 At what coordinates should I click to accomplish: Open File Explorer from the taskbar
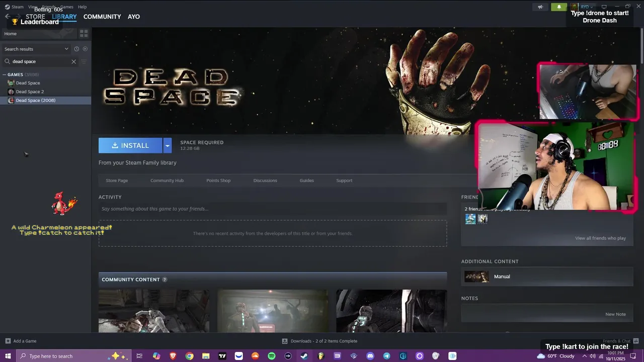tap(206, 356)
